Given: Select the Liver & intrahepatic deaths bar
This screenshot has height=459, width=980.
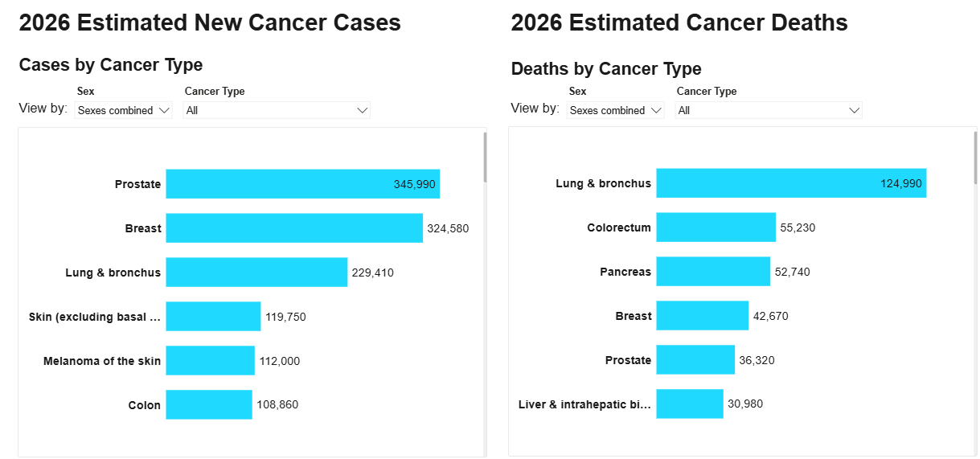Looking at the screenshot, I should 690,404.
